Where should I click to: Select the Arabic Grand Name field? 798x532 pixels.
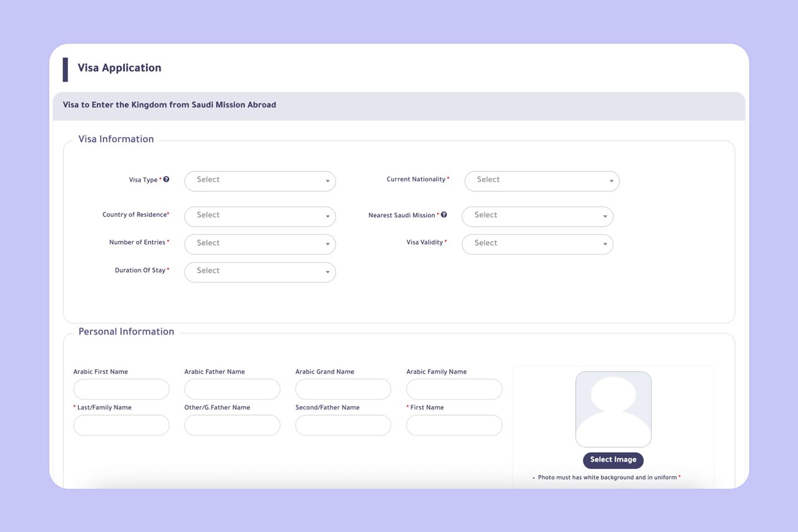click(x=343, y=390)
